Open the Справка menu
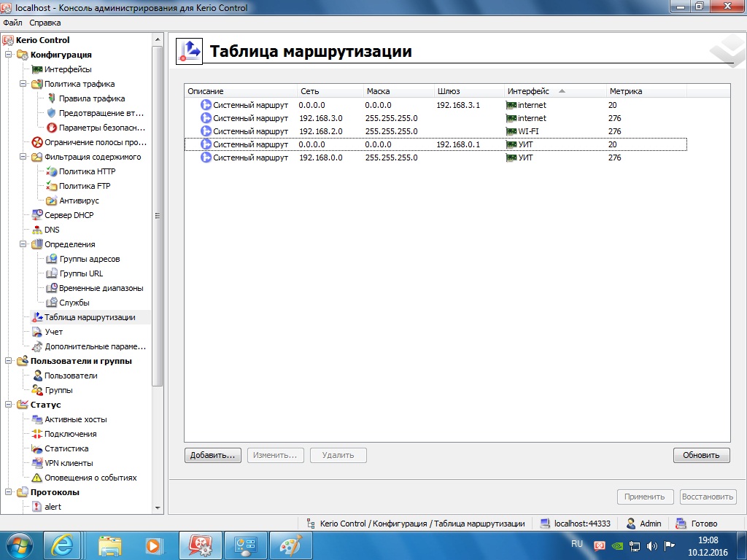Screen dimensions: 747x560 [x=44, y=23]
